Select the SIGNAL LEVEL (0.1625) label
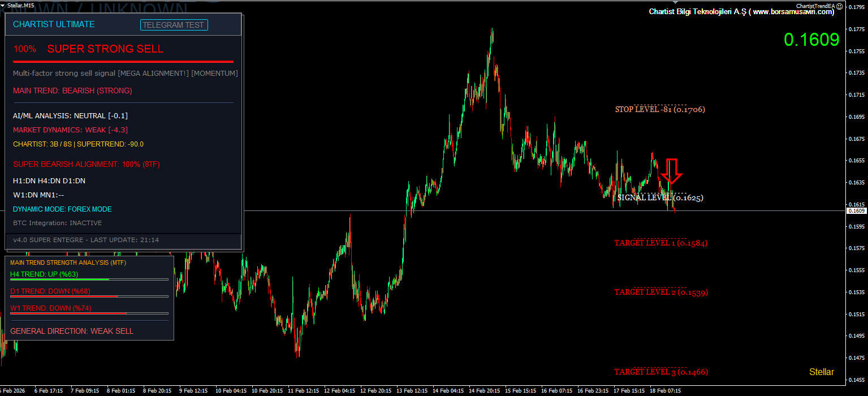The height and width of the screenshot is (396, 868). click(x=660, y=198)
